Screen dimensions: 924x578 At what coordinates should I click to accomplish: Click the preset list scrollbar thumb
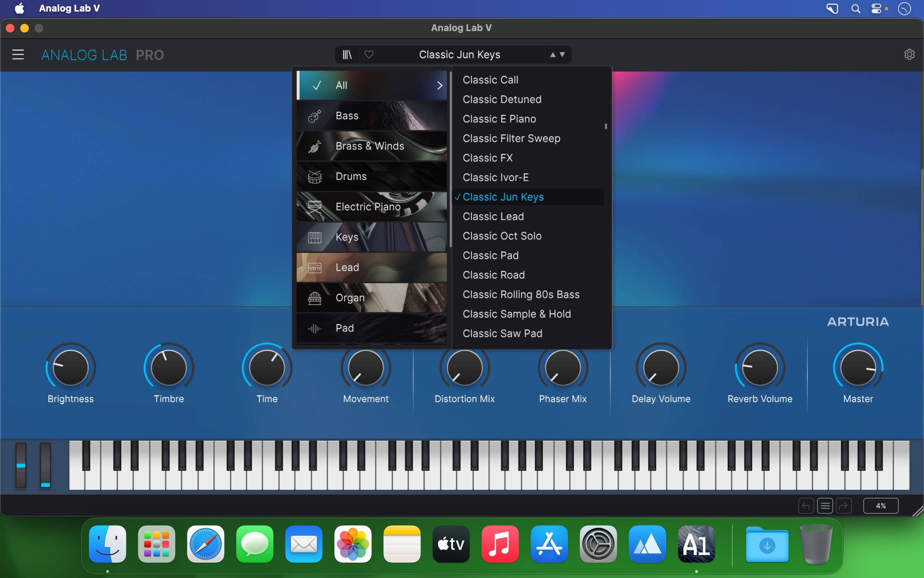pyautogui.click(x=606, y=126)
